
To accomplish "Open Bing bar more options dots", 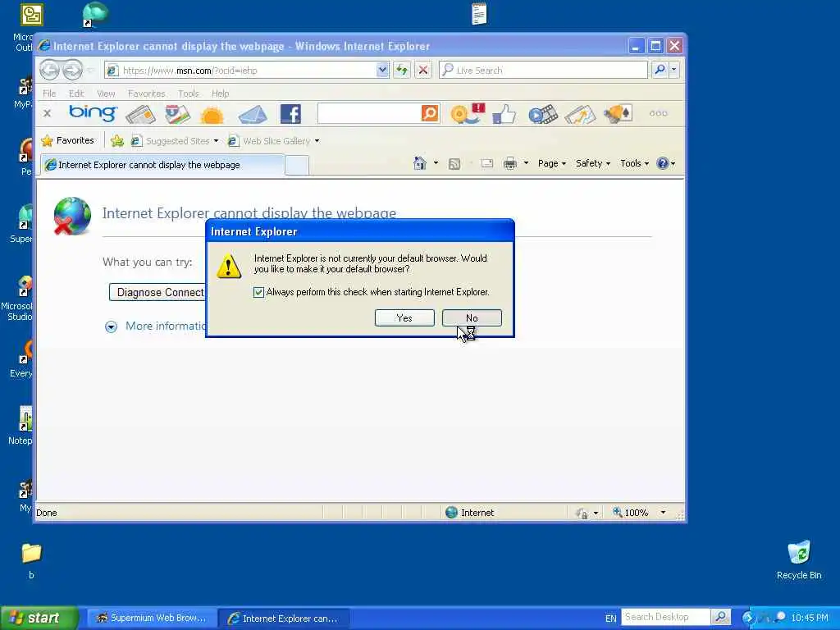I will tap(658, 113).
